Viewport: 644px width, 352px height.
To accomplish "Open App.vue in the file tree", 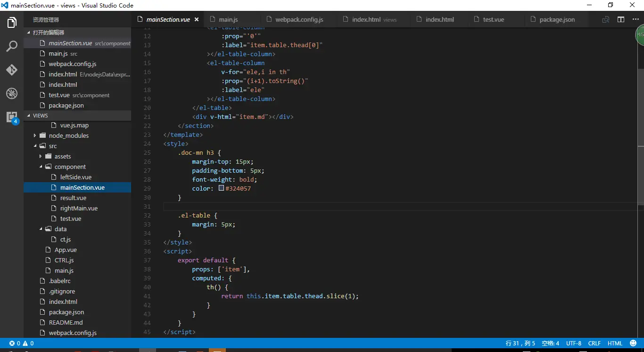I will click(77, 250).
